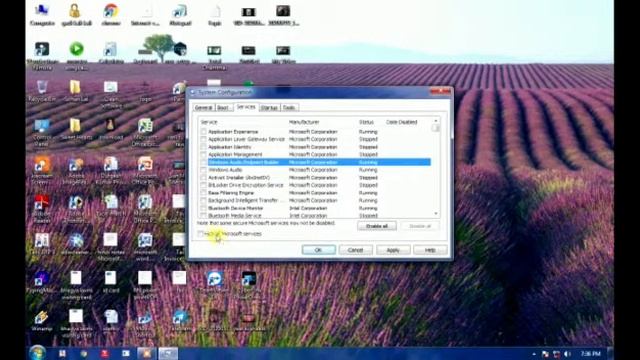Click the Help button

point(430,250)
